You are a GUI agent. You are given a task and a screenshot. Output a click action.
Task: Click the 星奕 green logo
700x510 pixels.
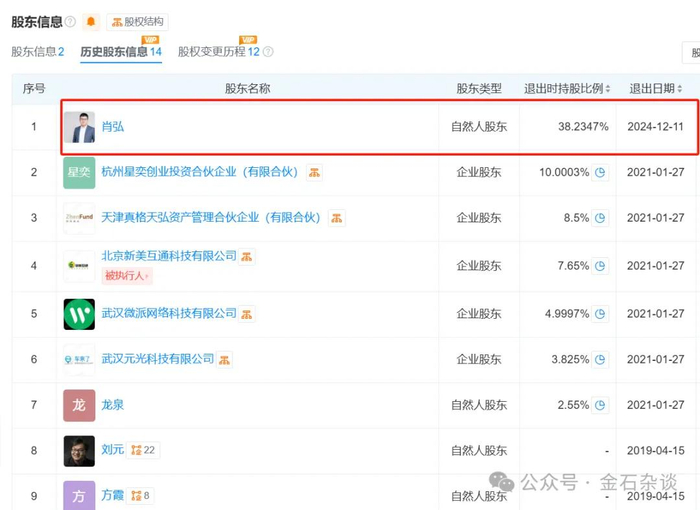tap(79, 172)
